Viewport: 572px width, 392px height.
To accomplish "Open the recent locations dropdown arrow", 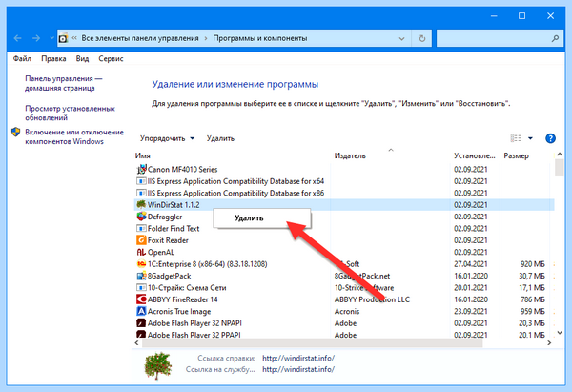I will (51, 37).
